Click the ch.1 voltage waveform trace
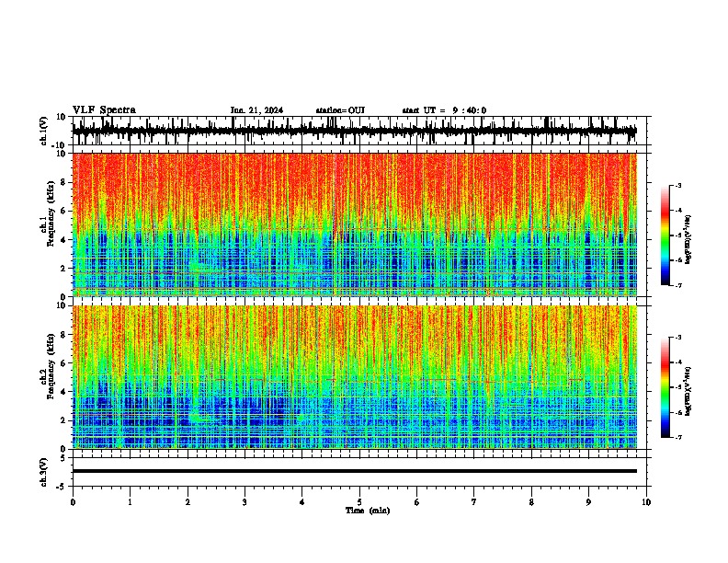Image resolution: width=728 pixels, height=563 pixels. point(354,132)
